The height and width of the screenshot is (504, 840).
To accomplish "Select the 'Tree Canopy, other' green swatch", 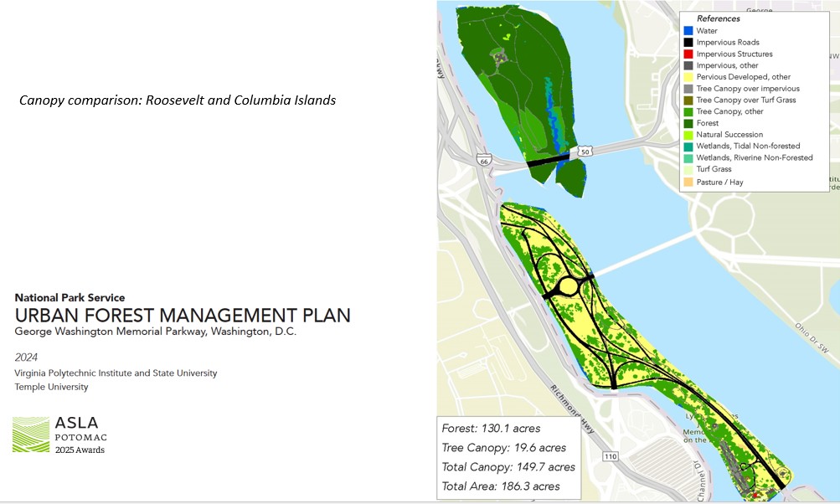I will coord(688,111).
